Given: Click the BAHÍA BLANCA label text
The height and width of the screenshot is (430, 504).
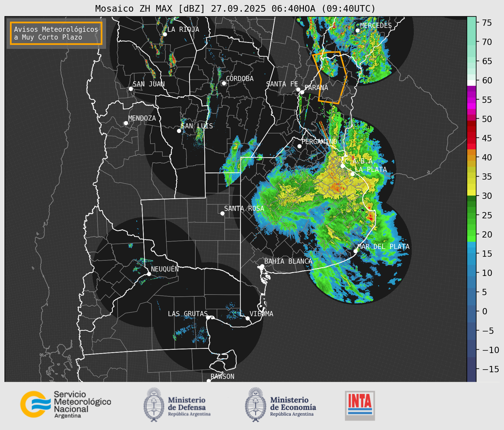Looking at the screenshot, I should [288, 261].
